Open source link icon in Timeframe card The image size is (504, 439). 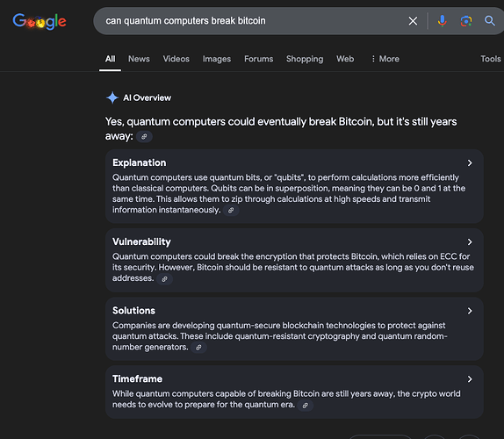pyautogui.click(x=305, y=406)
